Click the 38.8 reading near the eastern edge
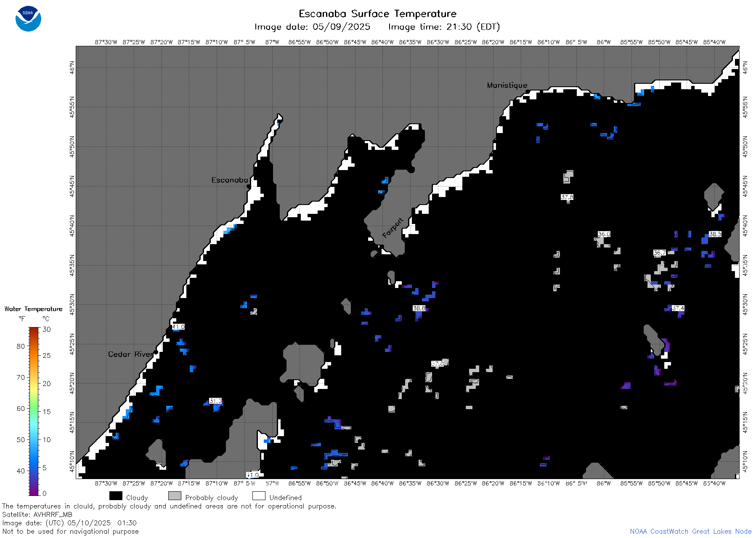Image resolution: width=756 pixels, height=538 pixels. [715, 234]
